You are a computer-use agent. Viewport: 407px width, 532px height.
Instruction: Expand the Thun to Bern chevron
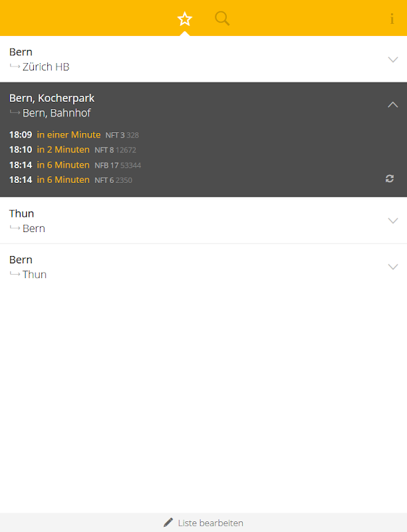[x=392, y=221]
